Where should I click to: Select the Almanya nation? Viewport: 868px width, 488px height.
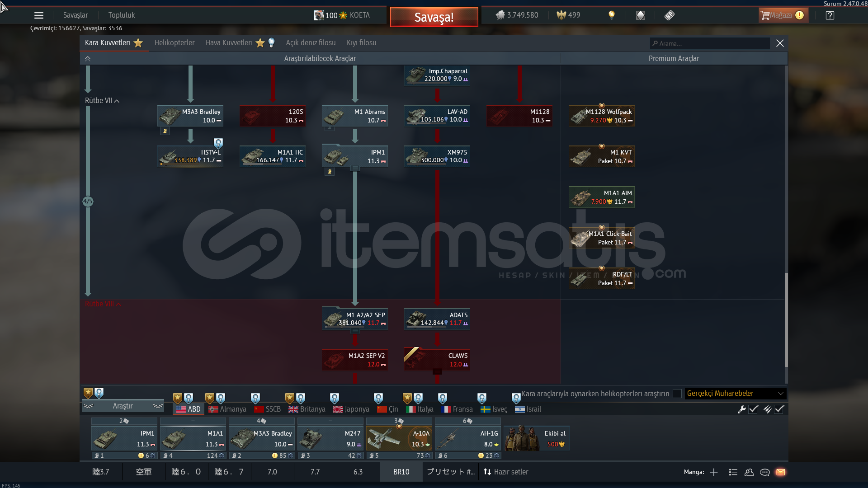[x=227, y=409]
